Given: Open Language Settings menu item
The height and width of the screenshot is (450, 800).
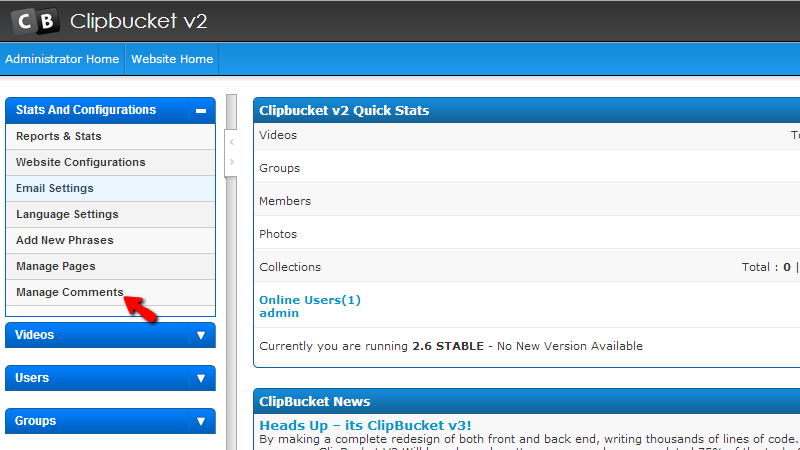Looking at the screenshot, I should [x=111, y=214].
